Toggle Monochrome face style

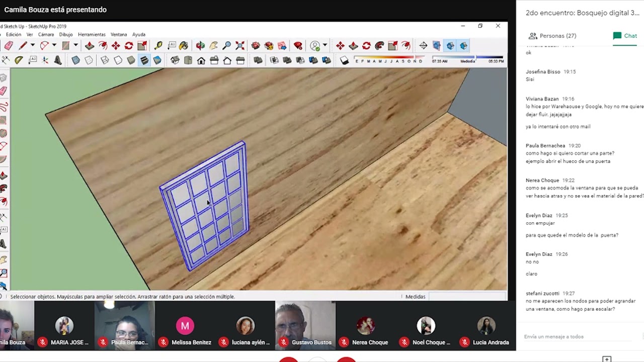point(157,60)
